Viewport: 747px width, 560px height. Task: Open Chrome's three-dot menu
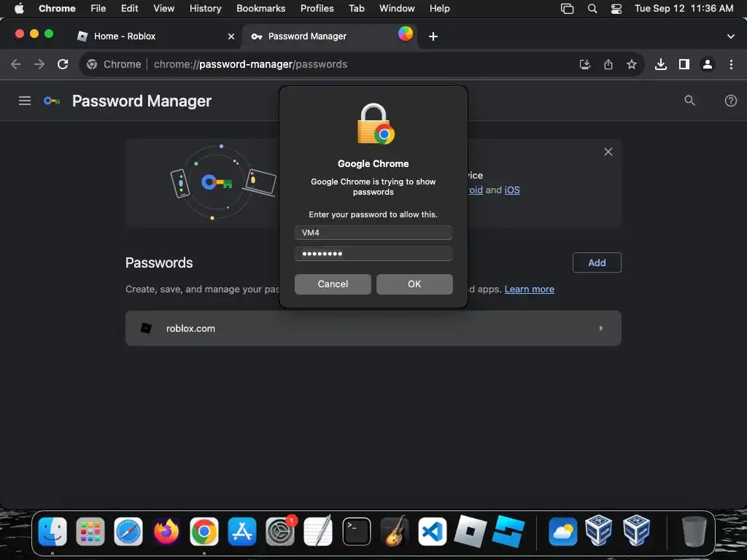point(731,64)
